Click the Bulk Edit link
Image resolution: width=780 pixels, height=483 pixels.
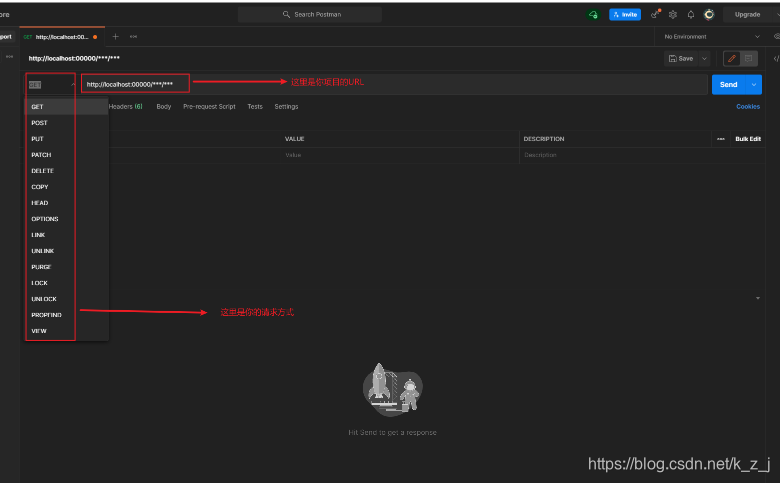coord(748,139)
